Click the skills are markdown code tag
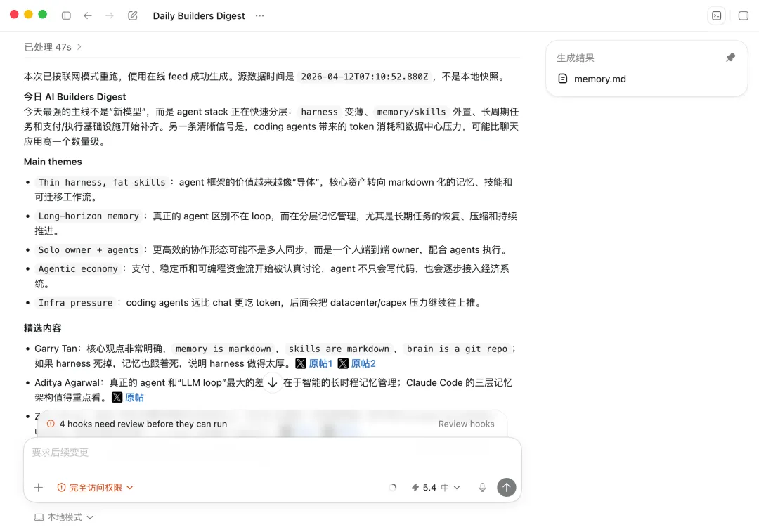 (339, 349)
